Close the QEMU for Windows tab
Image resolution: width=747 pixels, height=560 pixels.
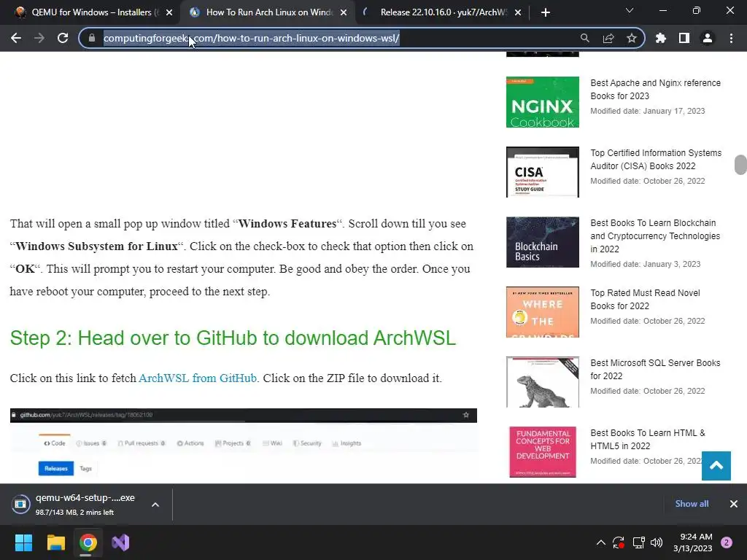169,12
